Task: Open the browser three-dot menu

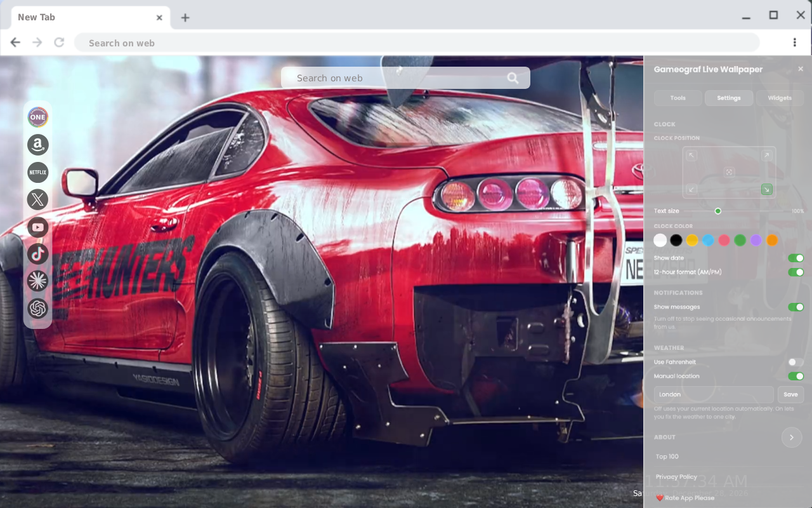Action: 794,43
